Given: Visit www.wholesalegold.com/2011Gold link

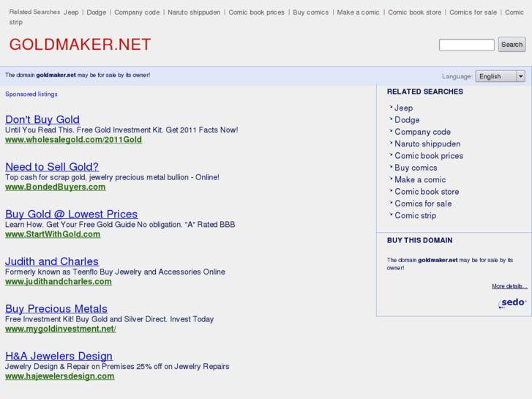Looking at the screenshot, I should (74, 140).
